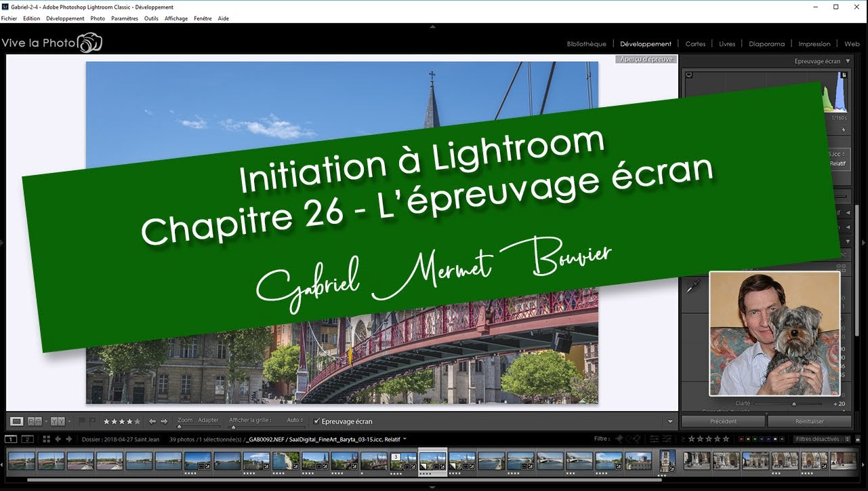The height and width of the screenshot is (491, 868).
Task: Click the Before/After side-by-side view icon
Action: pos(35,421)
